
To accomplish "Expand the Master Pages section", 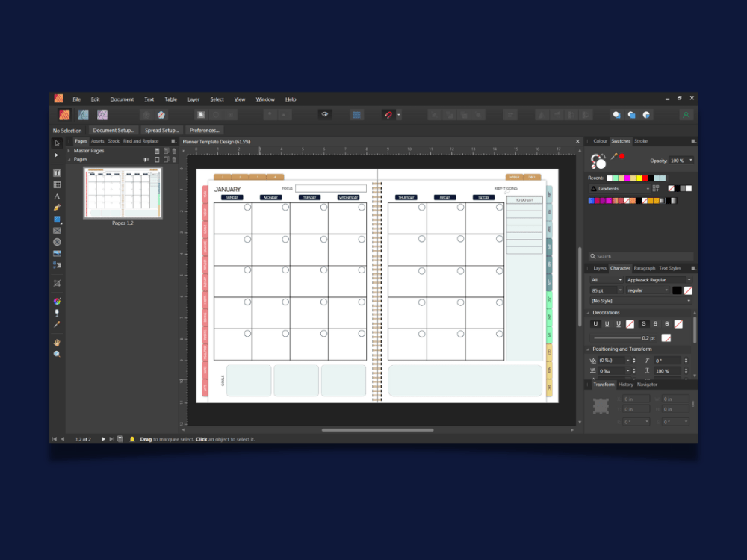I will [x=69, y=151].
